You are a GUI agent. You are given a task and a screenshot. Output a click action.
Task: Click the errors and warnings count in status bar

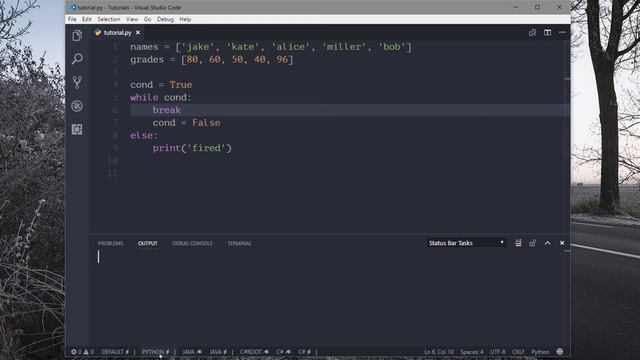point(82,352)
